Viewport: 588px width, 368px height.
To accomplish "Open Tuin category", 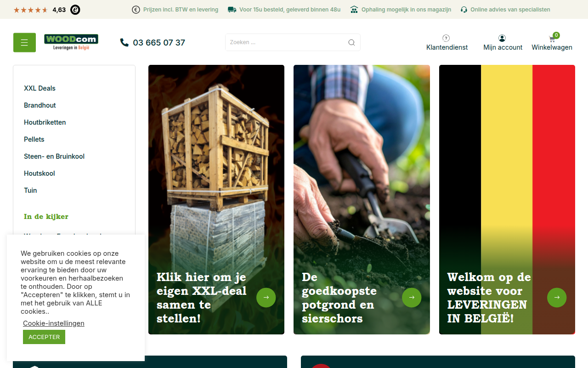I will (x=30, y=190).
